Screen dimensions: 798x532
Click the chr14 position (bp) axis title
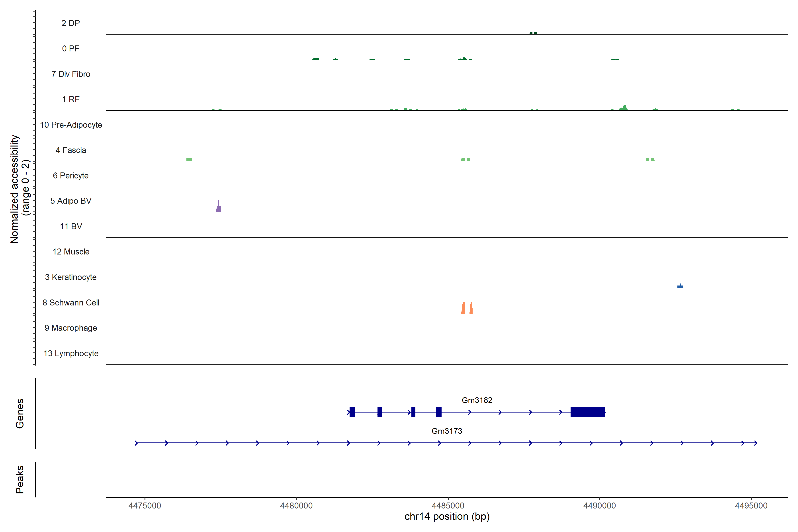tap(447, 516)
